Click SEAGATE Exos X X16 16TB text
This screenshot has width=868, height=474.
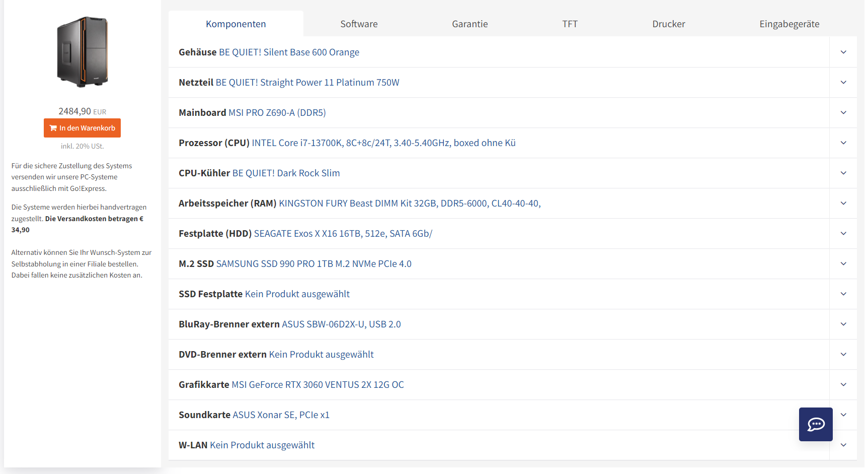pos(343,234)
